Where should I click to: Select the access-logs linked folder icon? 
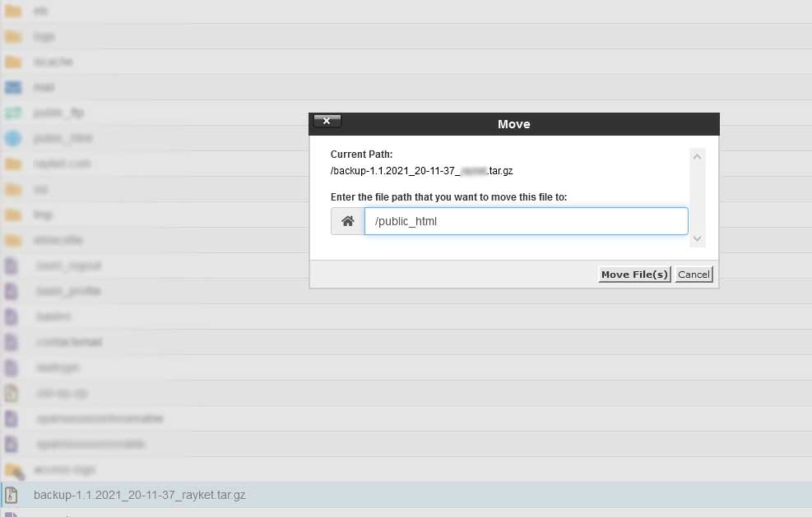(13, 470)
